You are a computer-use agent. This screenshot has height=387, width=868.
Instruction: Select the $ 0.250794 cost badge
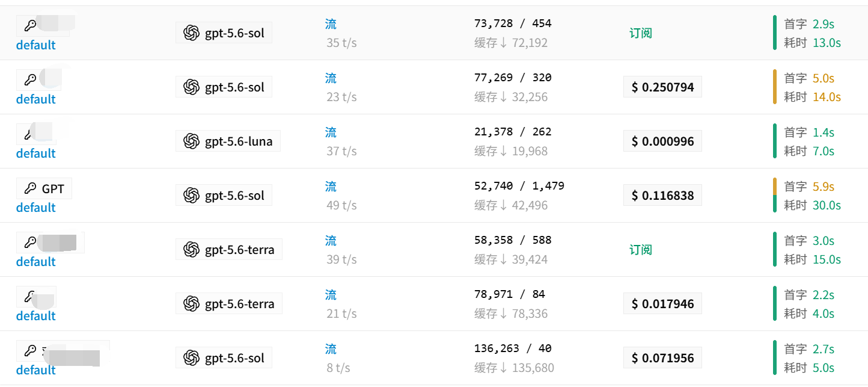662,87
